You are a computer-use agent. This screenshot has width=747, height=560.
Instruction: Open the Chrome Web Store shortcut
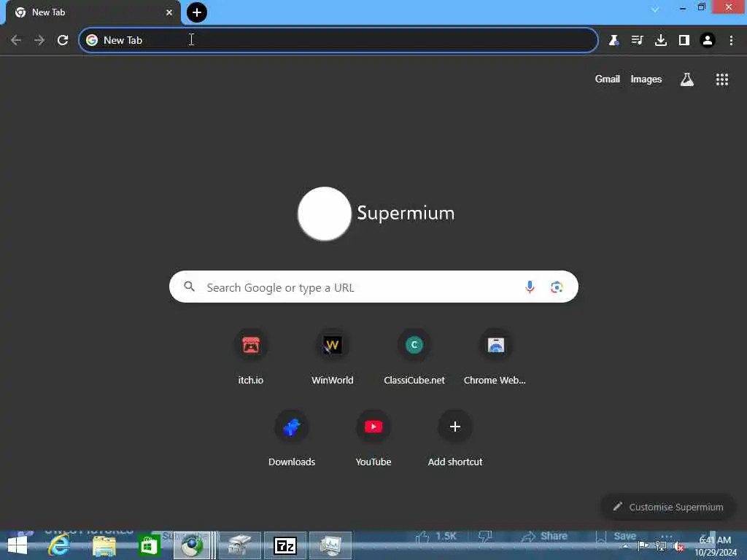pyautogui.click(x=495, y=357)
